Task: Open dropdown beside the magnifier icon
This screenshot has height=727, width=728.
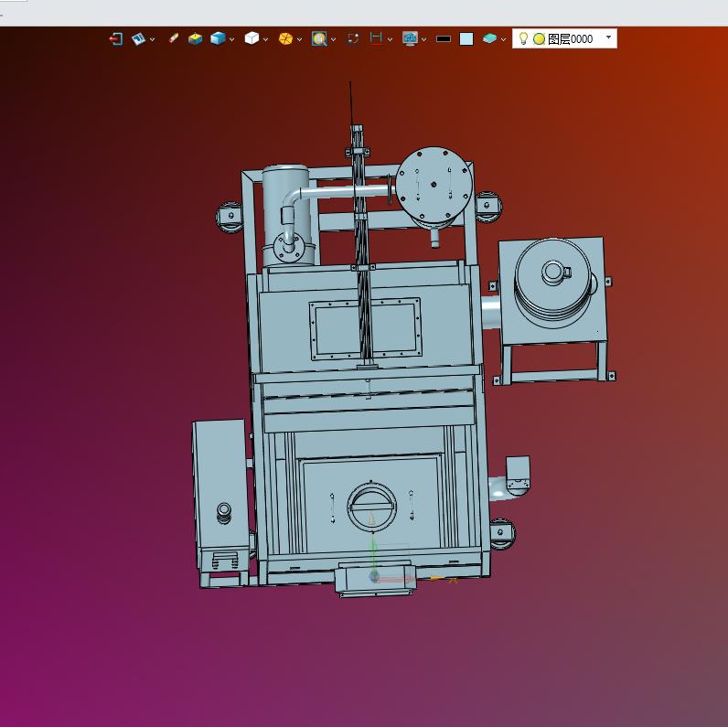Action: pos(333,40)
